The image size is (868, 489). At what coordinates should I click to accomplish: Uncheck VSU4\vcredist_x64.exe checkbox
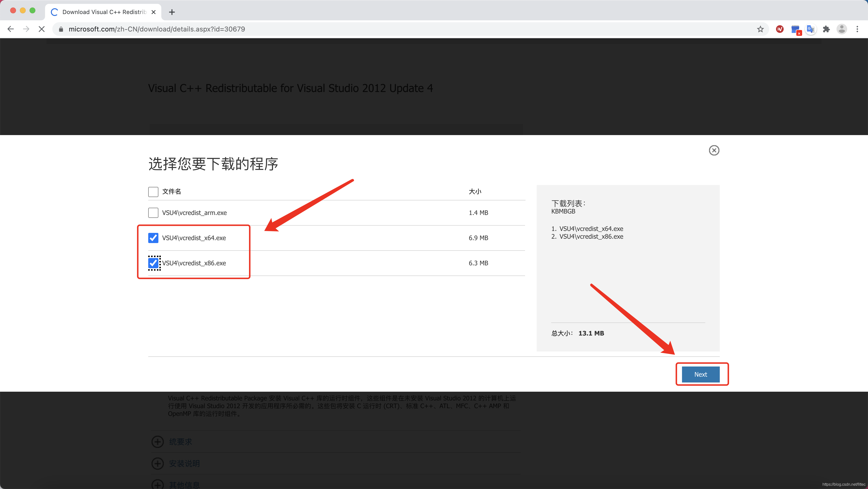click(x=153, y=238)
